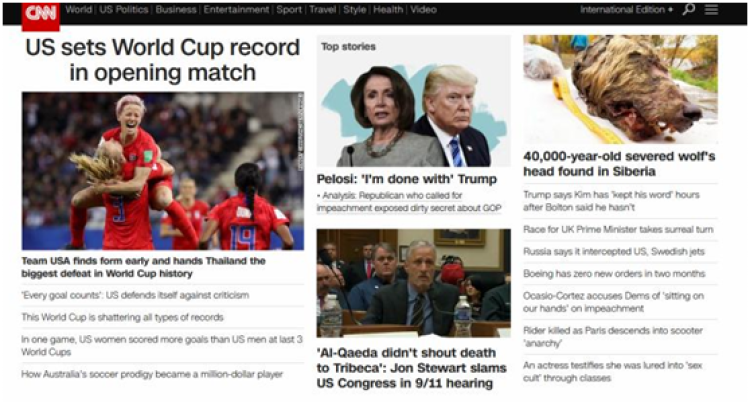This screenshot has height=405, width=750.
Task: Click the CNN logo
Action: pos(41,16)
